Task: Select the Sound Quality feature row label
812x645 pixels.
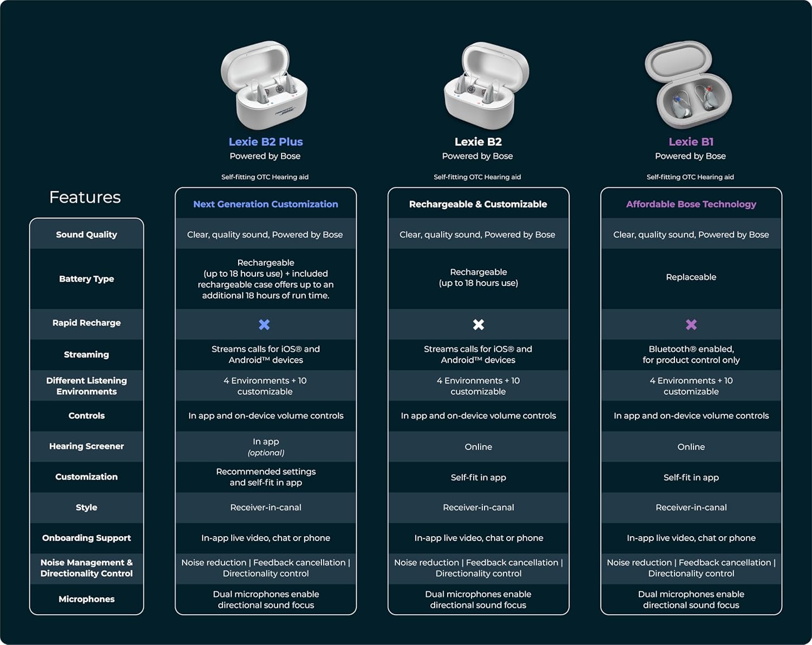Action: 87,234
